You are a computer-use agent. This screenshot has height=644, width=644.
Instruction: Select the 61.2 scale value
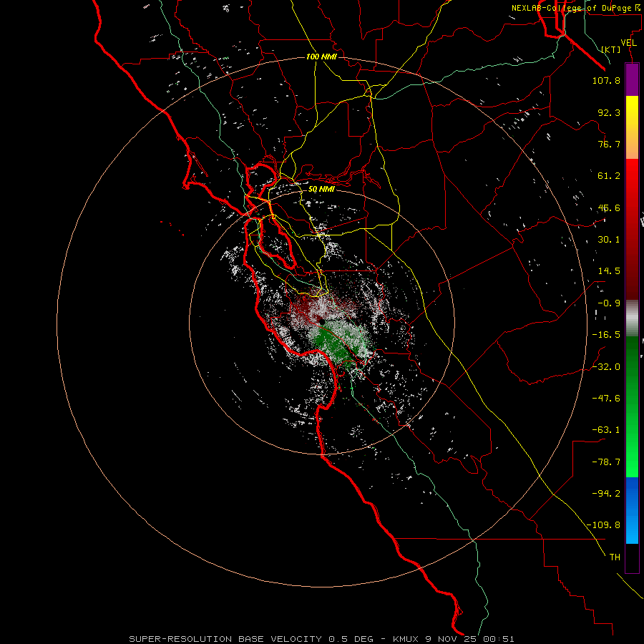[x=609, y=176]
